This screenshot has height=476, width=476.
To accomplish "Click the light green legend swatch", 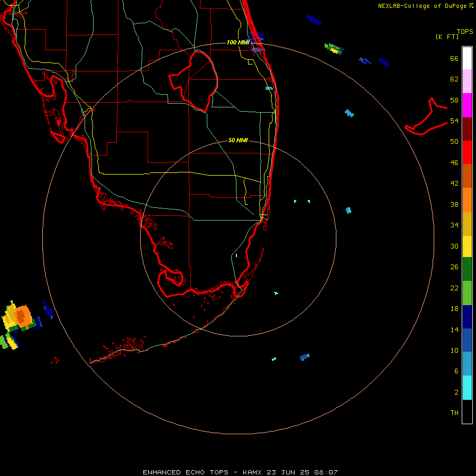I will [467, 292].
